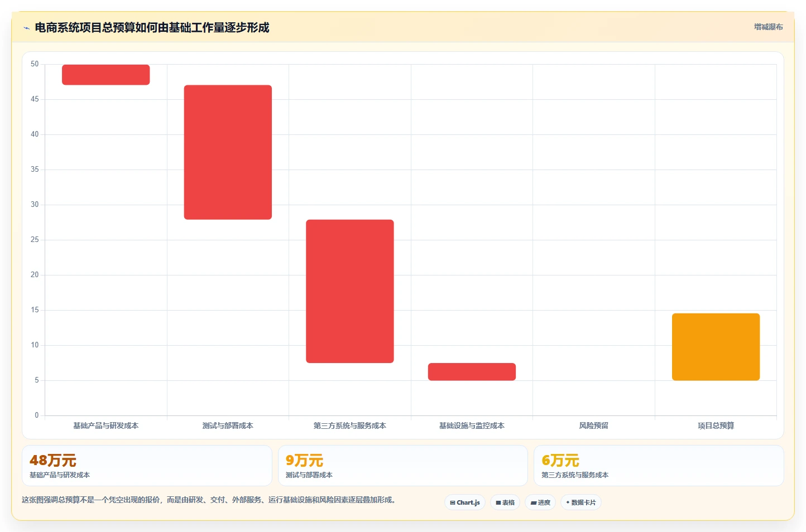
Task: Click the x-axis label 基础设施与监控成本
Action: click(x=472, y=425)
